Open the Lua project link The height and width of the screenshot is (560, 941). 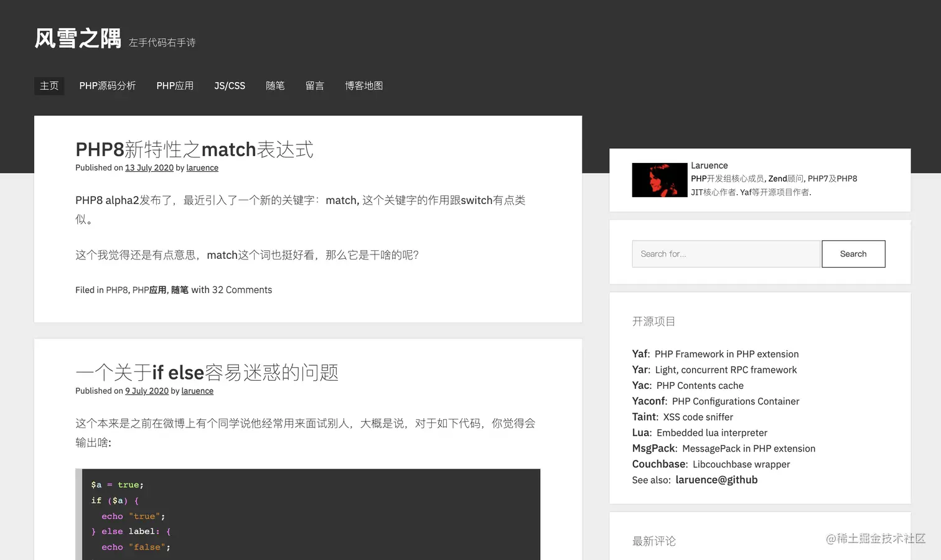[x=641, y=432]
